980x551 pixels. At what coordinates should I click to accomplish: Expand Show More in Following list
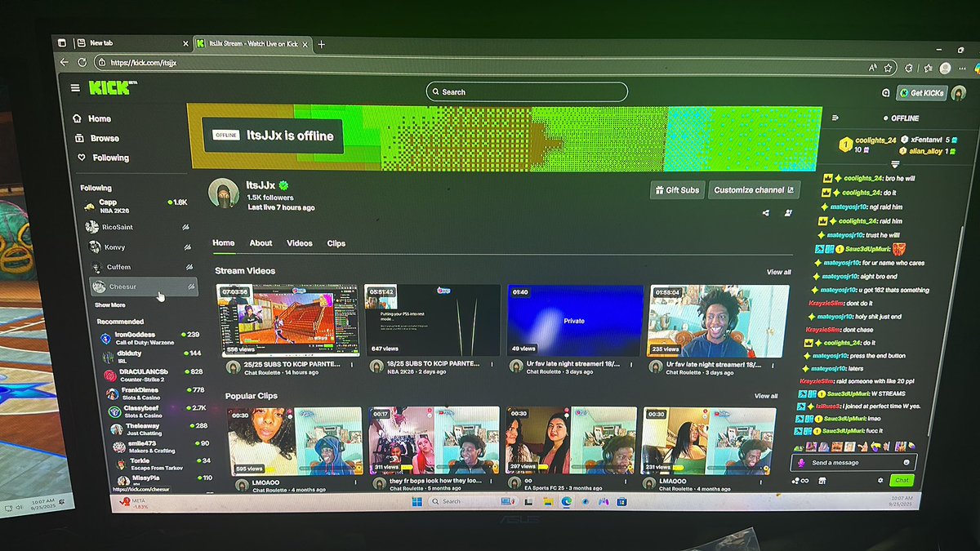click(x=110, y=305)
